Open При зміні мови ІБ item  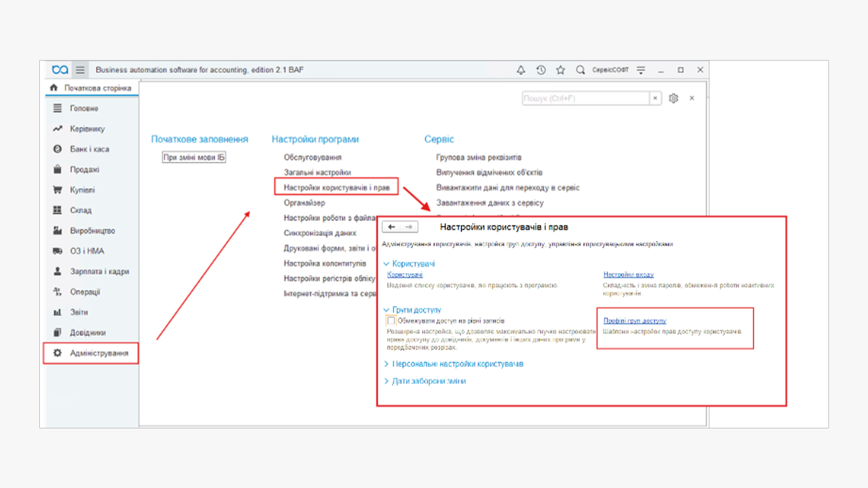[x=194, y=157]
